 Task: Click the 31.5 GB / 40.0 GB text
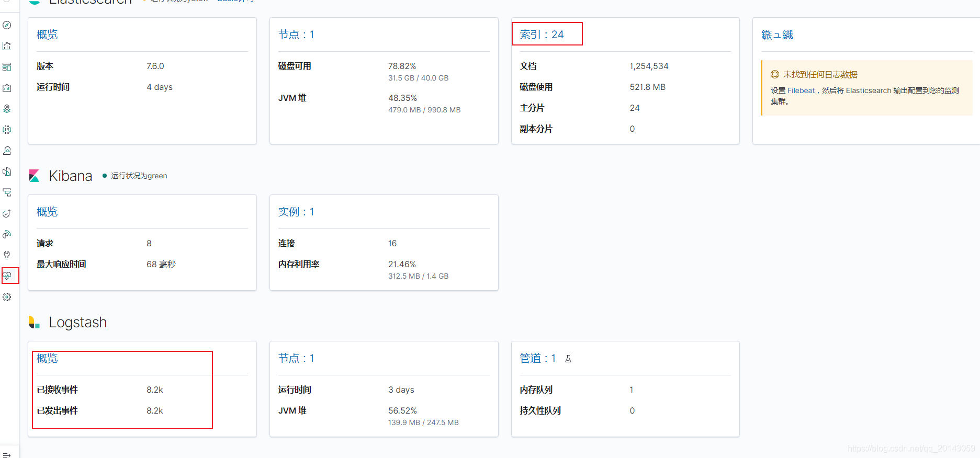tap(419, 78)
